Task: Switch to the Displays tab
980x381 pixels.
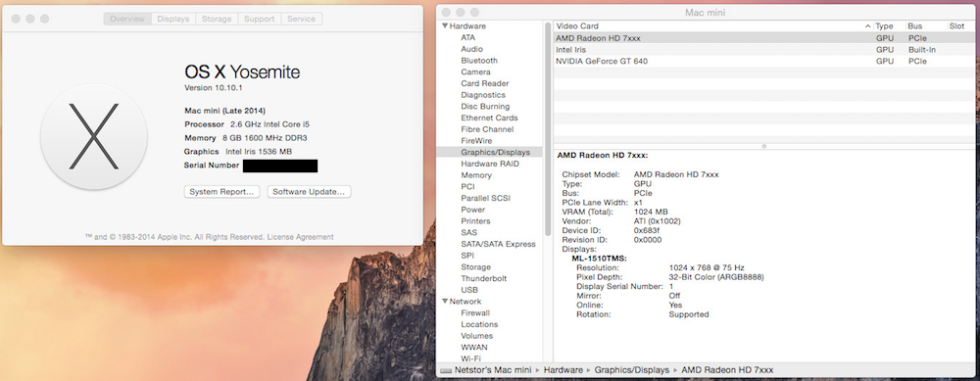Action: click(173, 19)
